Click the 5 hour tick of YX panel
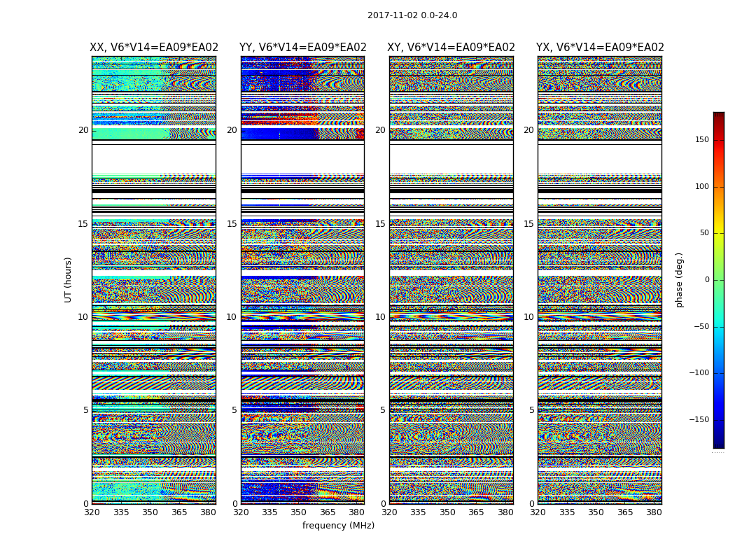The height and width of the screenshot is (560, 735). 531,410
